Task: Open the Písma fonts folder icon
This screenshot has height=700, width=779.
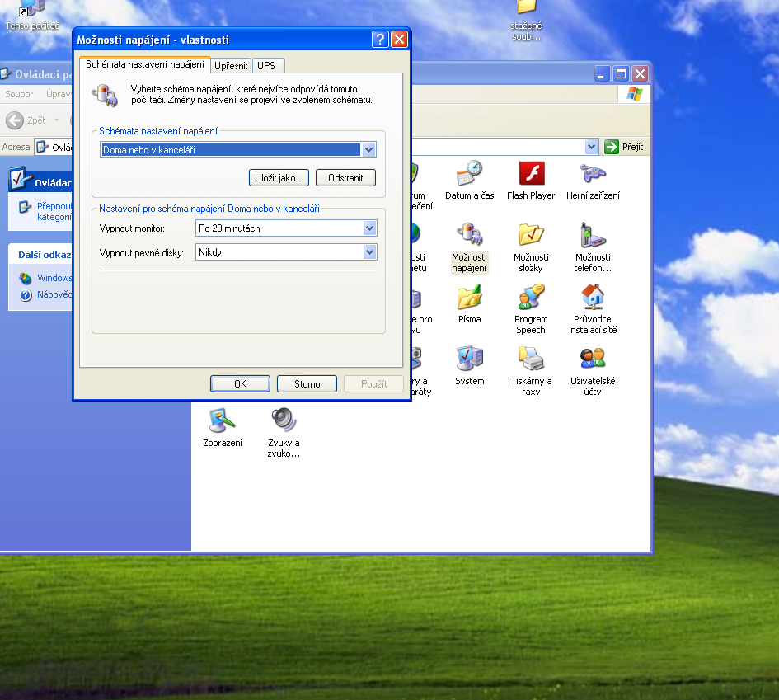Action: tap(469, 298)
